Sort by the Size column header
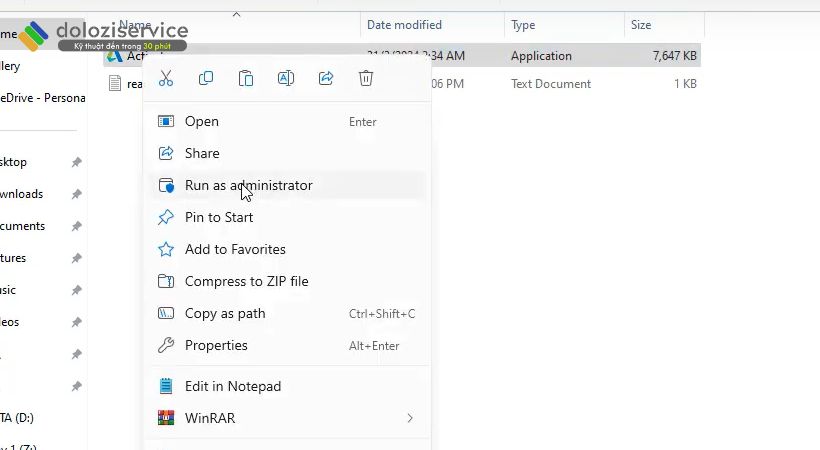The width and height of the screenshot is (820, 450). tap(641, 25)
